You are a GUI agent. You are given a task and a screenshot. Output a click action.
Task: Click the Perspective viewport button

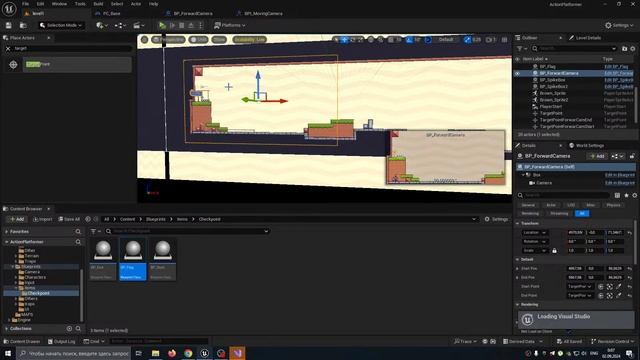pos(168,40)
